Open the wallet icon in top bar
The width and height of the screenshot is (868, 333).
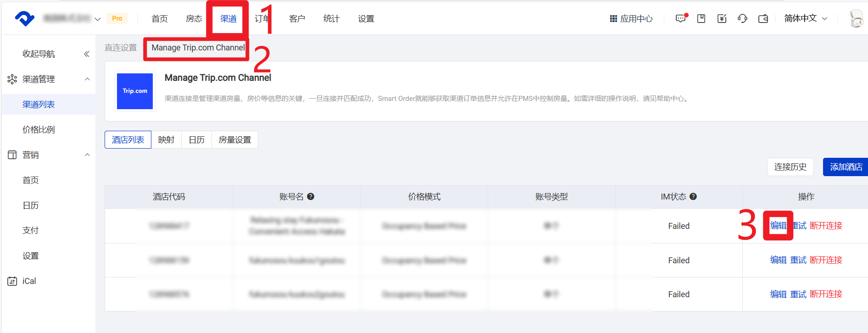(763, 18)
